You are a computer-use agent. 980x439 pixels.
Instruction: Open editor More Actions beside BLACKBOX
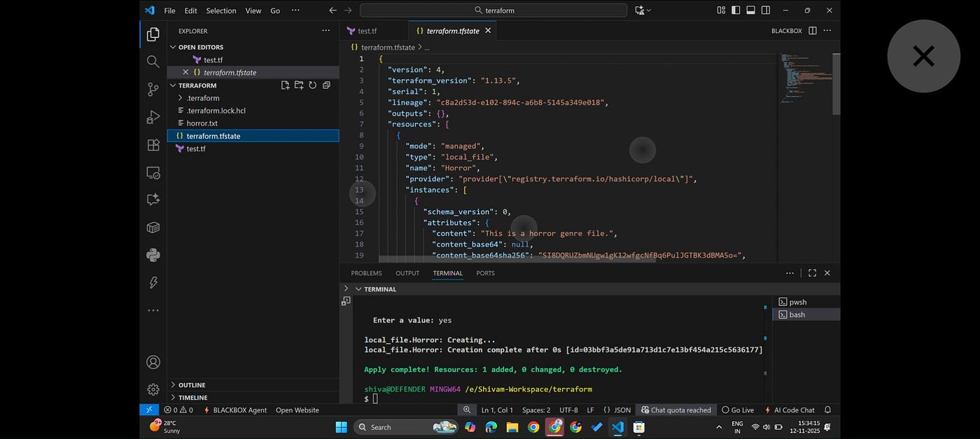click(827, 31)
